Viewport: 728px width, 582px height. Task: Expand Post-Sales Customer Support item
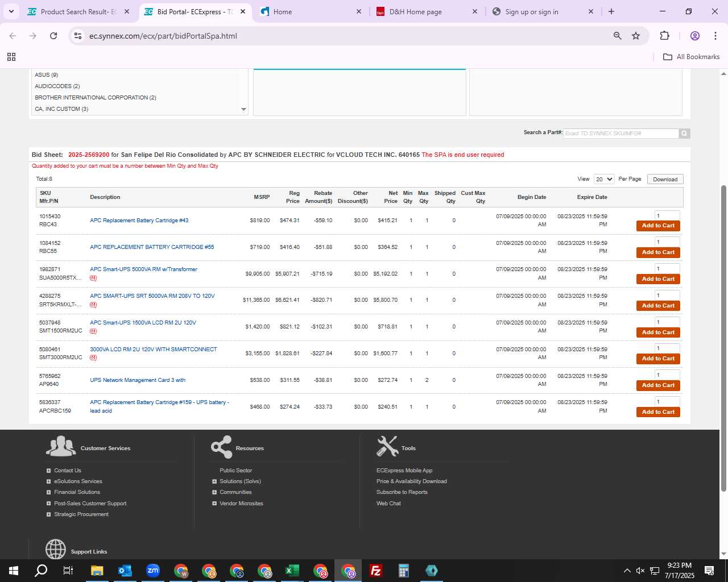(x=48, y=504)
